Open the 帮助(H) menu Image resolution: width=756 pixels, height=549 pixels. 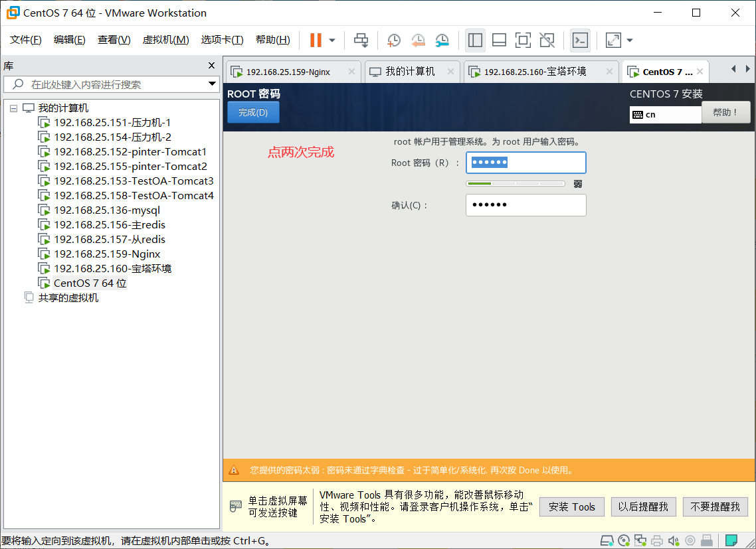[272, 40]
